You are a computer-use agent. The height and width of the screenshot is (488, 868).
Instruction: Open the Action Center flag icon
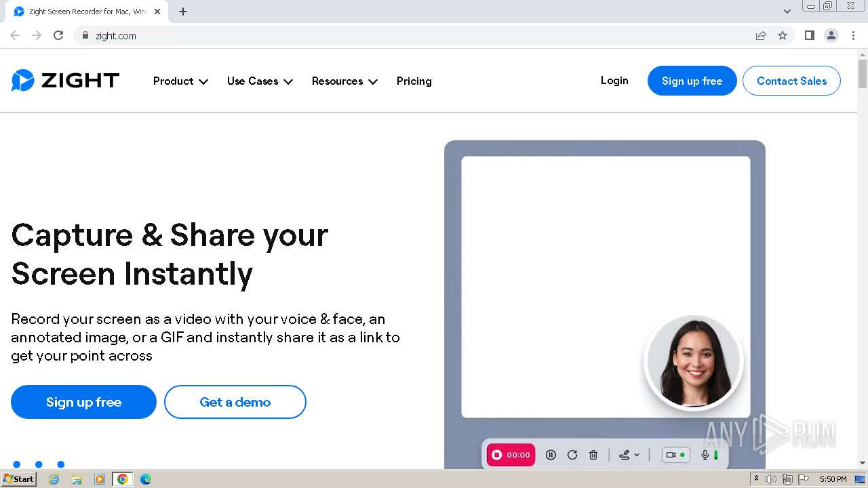point(804,479)
